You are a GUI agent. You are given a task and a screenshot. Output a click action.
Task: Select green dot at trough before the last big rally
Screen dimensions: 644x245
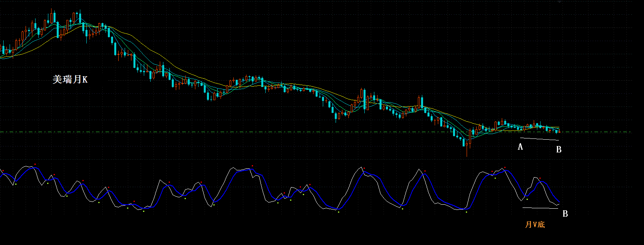pos(466,212)
